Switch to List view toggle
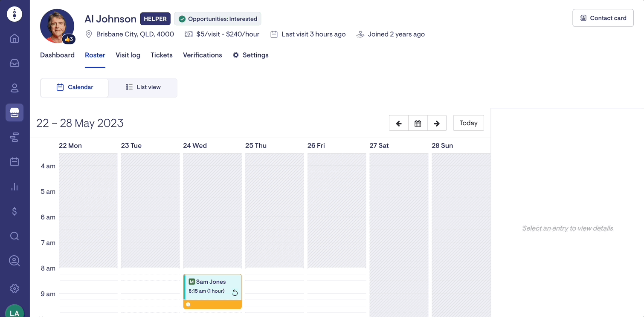This screenshot has width=644, height=317. click(x=143, y=87)
